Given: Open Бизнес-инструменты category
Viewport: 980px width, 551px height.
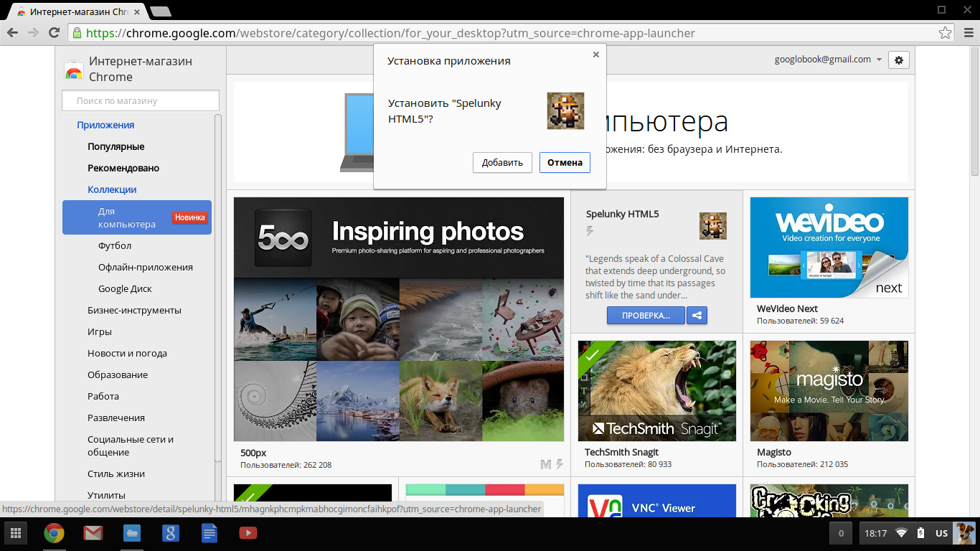Looking at the screenshot, I should click(134, 310).
